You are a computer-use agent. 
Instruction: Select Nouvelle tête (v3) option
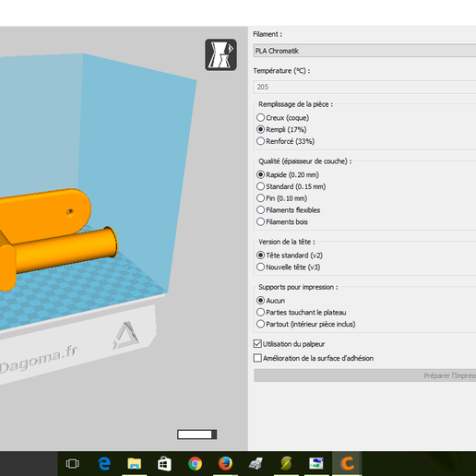288,268
